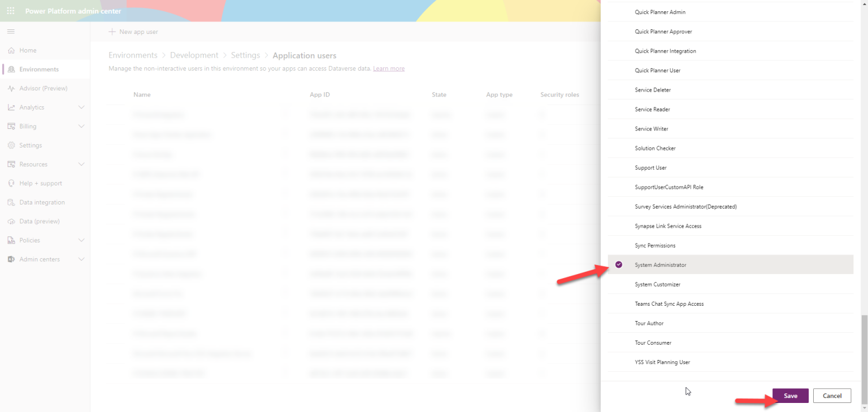Open the Learn more link
The image size is (868, 412).
click(389, 68)
